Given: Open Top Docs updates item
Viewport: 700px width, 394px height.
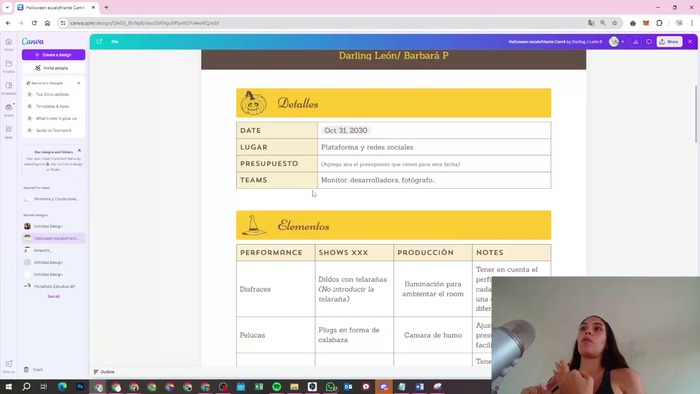Looking at the screenshot, I should coord(53,94).
